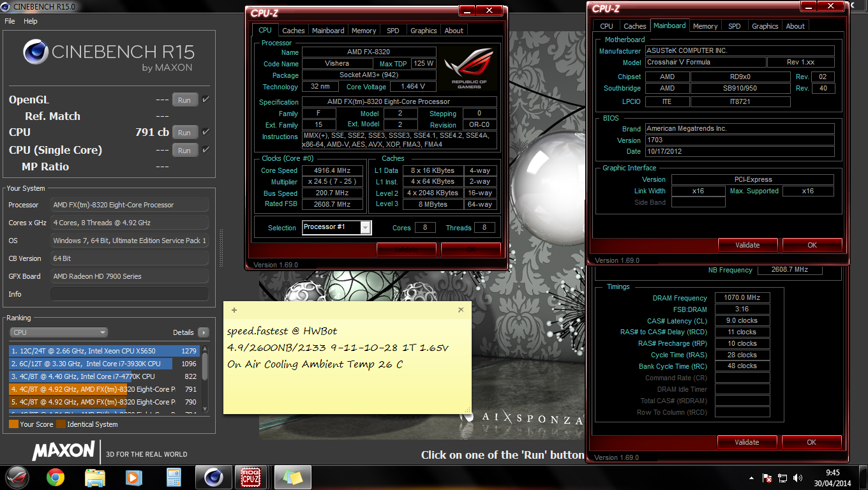Open the ROG Start menu orb
The image size is (868, 490).
(x=18, y=477)
